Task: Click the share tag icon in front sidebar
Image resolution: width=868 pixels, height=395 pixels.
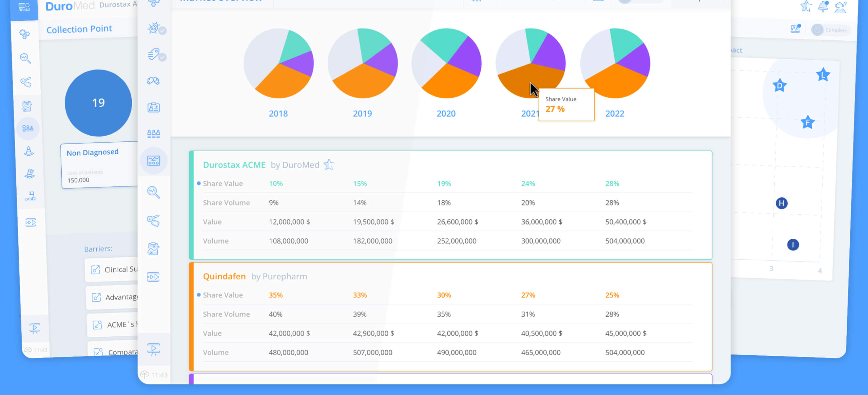Action: pyautogui.click(x=154, y=221)
